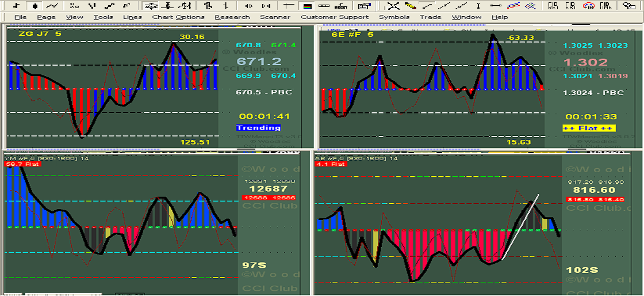The image size is (644, 296).
Task: Click the blue Trending status label
Action: tap(258, 128)
